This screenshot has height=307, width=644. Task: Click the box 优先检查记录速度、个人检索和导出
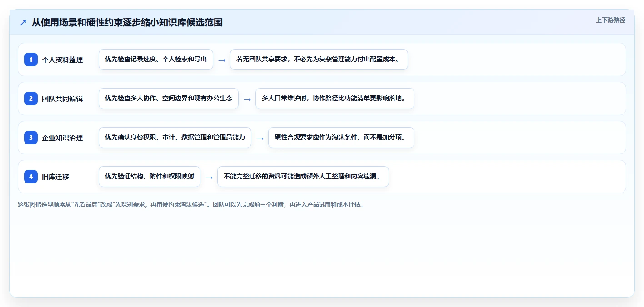point(156,59)
